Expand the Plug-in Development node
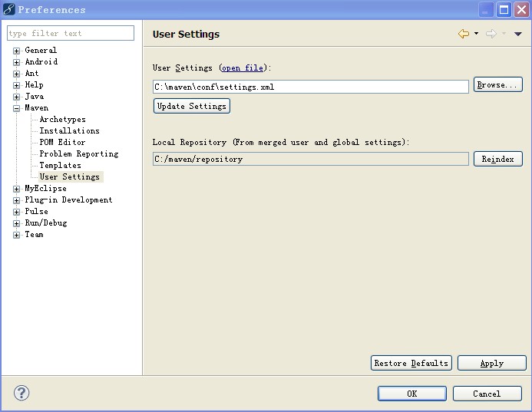The height and width of the screenshot is (412, 532). [x=16, y=200]
